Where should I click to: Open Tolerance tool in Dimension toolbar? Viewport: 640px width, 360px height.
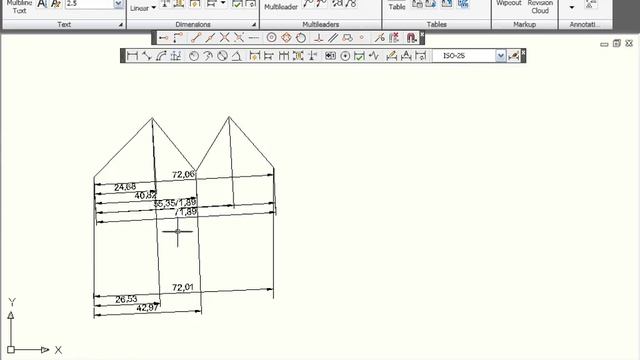[x=330, y=56]
